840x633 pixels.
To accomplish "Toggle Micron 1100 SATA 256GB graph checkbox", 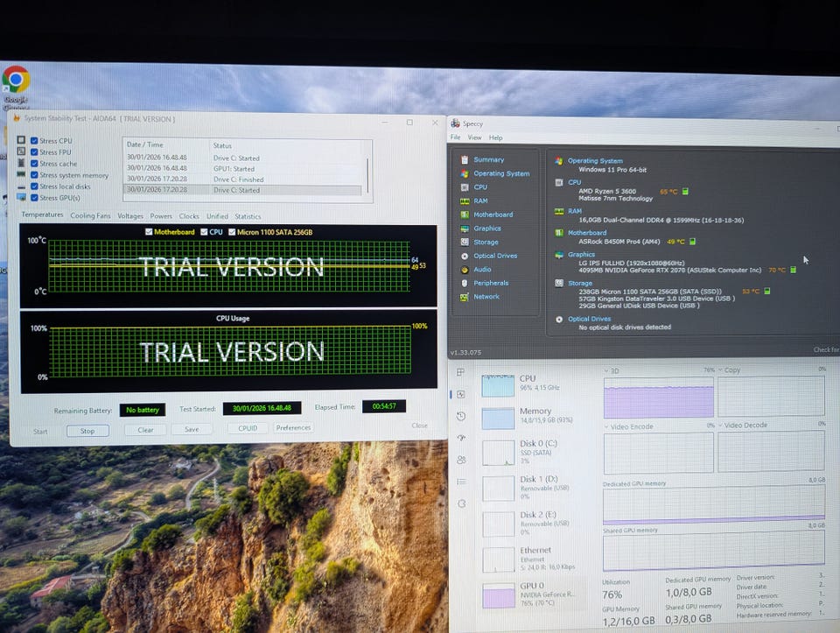I will tap(231, 232).
